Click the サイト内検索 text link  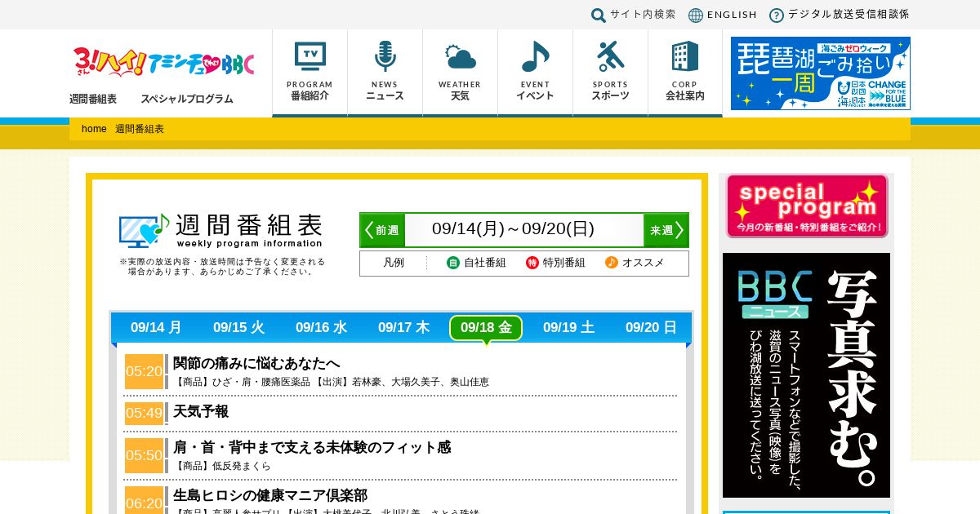pyautogui.click(x=643, y=15)
